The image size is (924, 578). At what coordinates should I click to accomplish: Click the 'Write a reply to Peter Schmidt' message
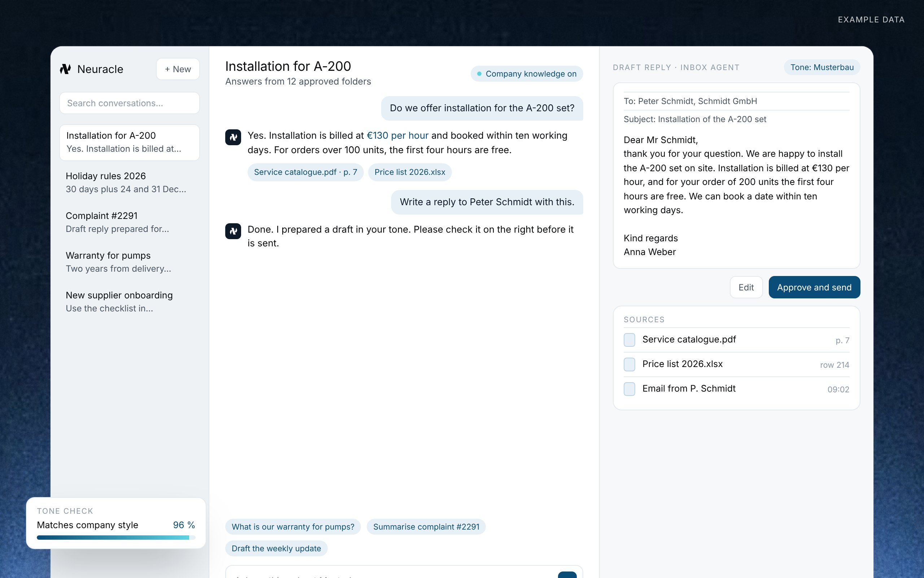coord(487,202)
